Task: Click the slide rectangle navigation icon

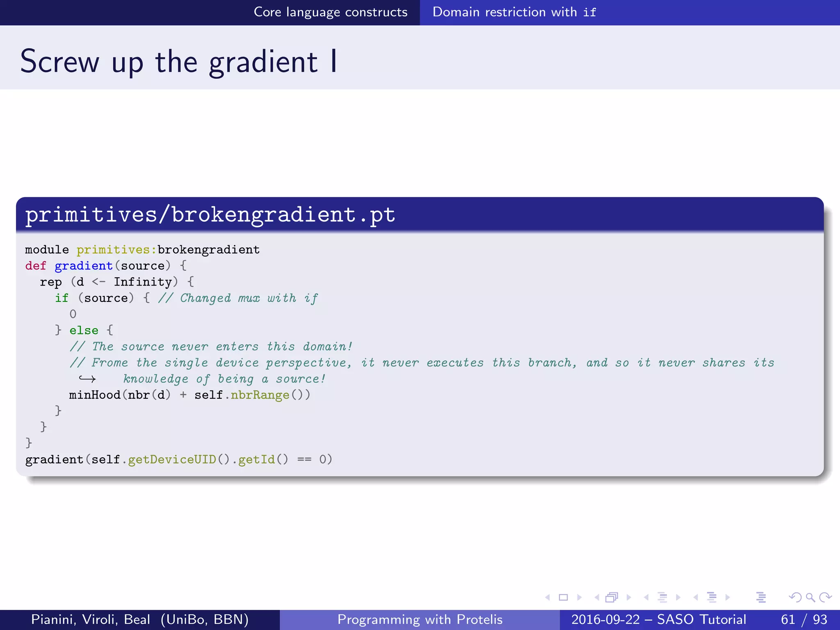Action: 563,598
